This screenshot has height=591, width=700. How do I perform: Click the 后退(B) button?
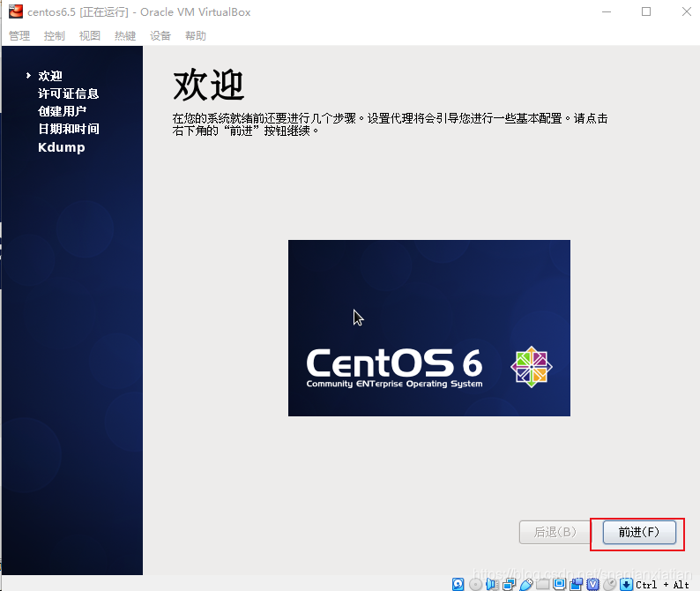tap(555, 532)
